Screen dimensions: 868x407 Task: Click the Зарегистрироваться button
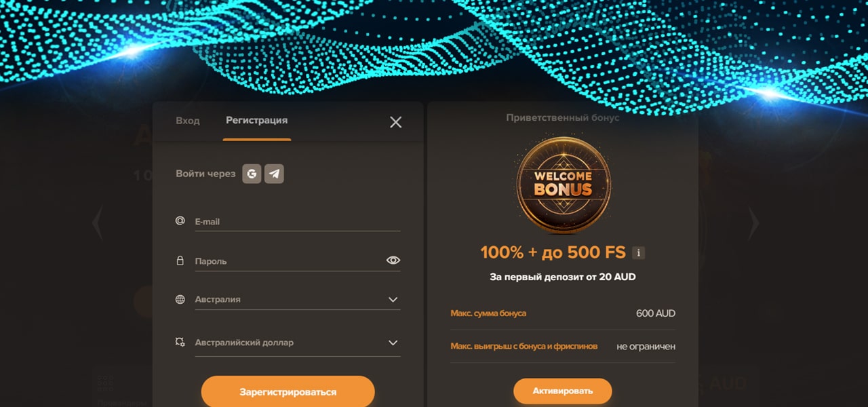pos(288,392)
